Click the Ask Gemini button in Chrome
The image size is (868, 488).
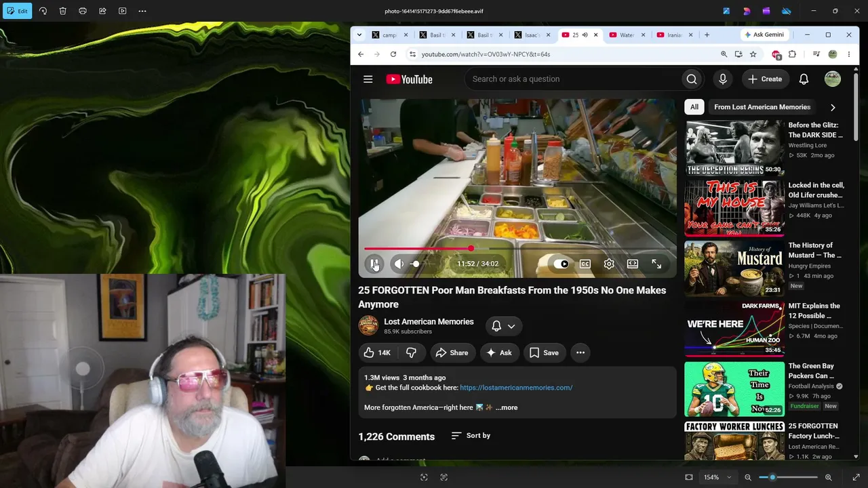[764, 35]
